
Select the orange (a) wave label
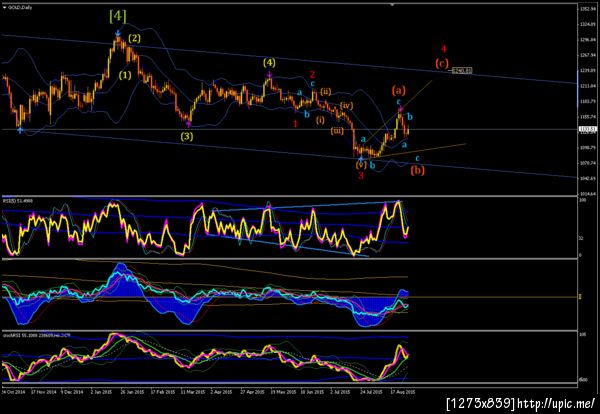coord(398,90)
